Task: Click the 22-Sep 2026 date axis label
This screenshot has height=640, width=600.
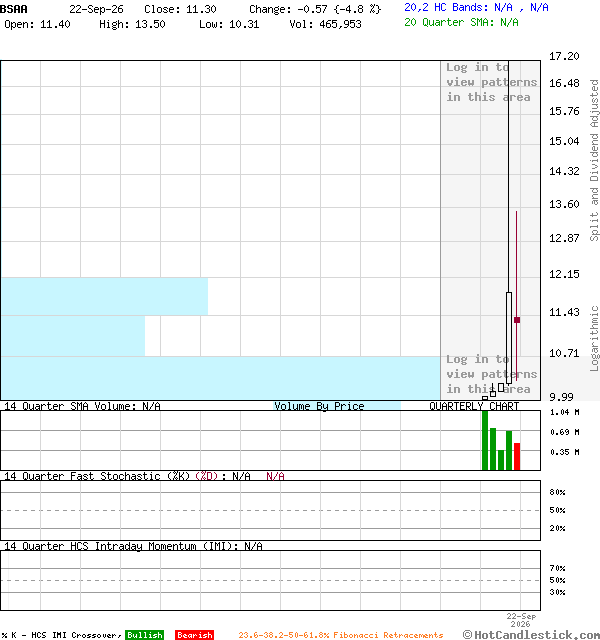Action: [x=521, y=620]
